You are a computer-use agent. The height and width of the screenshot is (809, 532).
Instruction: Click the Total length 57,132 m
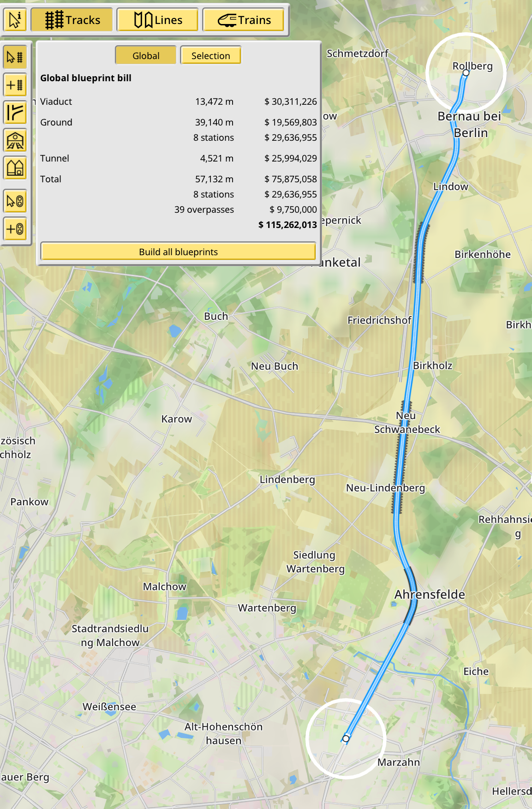[x=214, y=179]
